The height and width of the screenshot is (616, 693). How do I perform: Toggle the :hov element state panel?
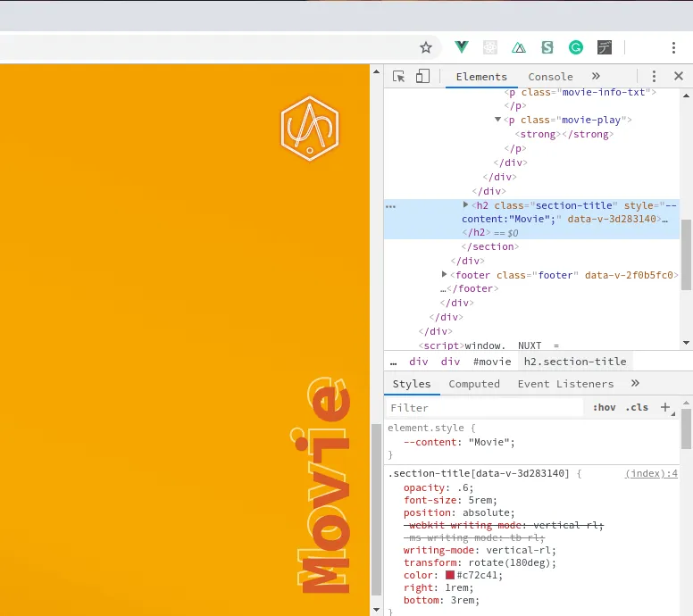(x=604, y=407)
